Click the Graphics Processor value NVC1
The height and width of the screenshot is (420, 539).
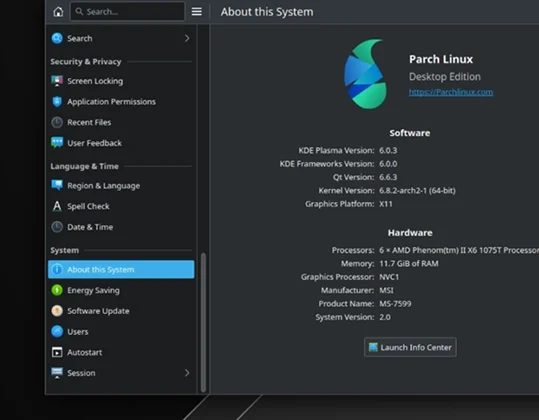tap(389, 277)
